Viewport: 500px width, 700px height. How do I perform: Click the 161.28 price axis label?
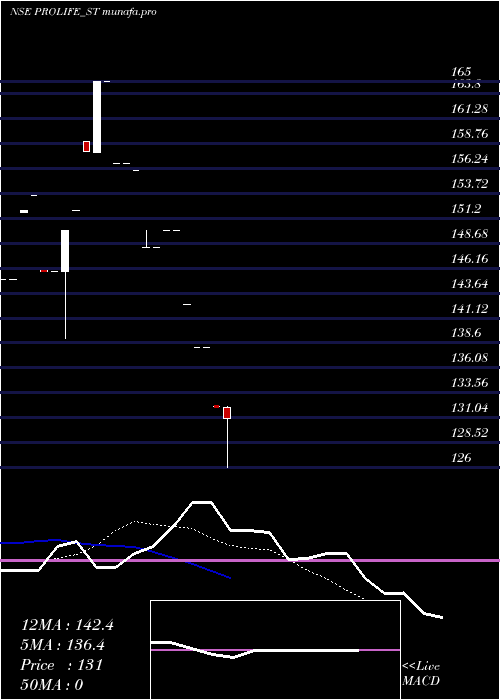coord(469,109)
